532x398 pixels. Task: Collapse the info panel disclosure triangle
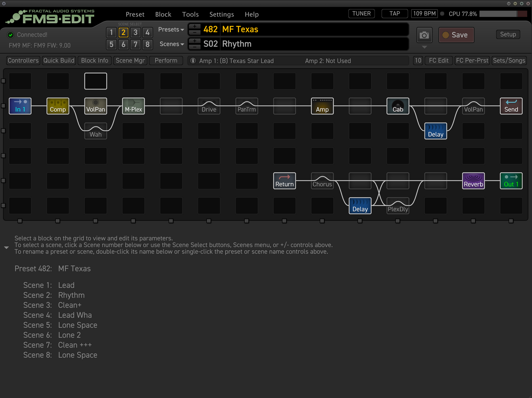click(x=6, y=248)
